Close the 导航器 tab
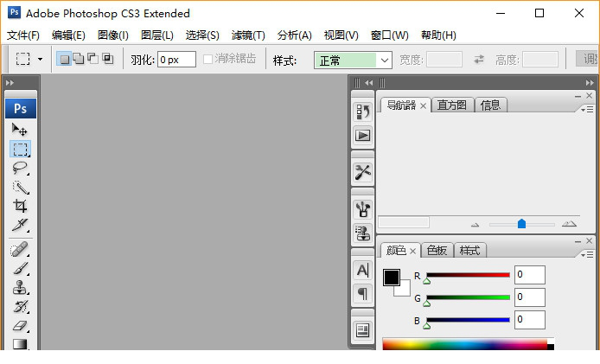This screenshot has width=600, height=364. [x=423, y=105]
